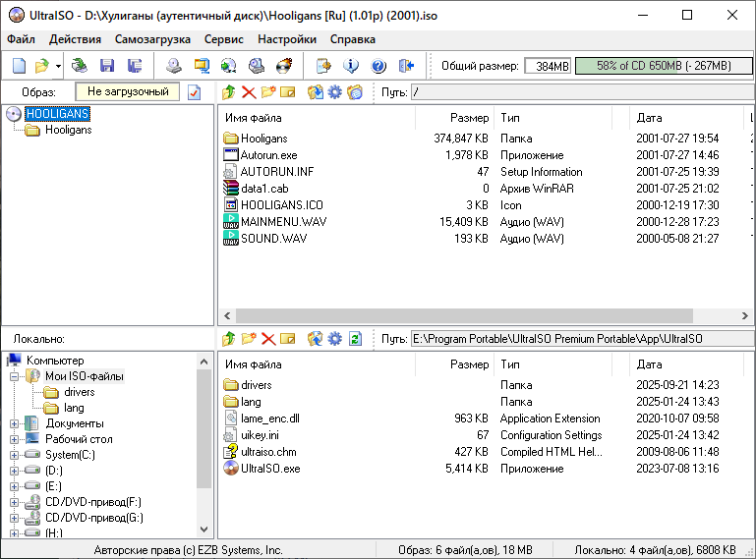Sort the image pane by the Имя файла column

(x=318, y=118)
